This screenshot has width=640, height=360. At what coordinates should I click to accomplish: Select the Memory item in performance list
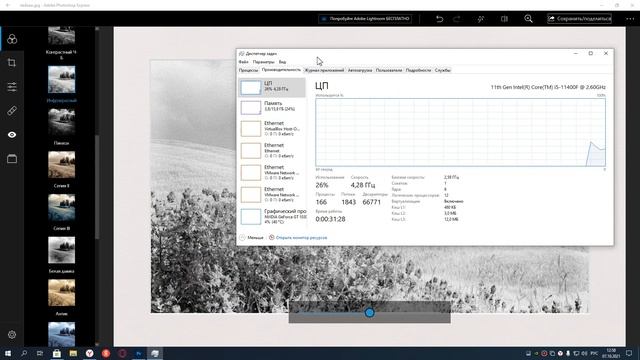coord(272,107)
